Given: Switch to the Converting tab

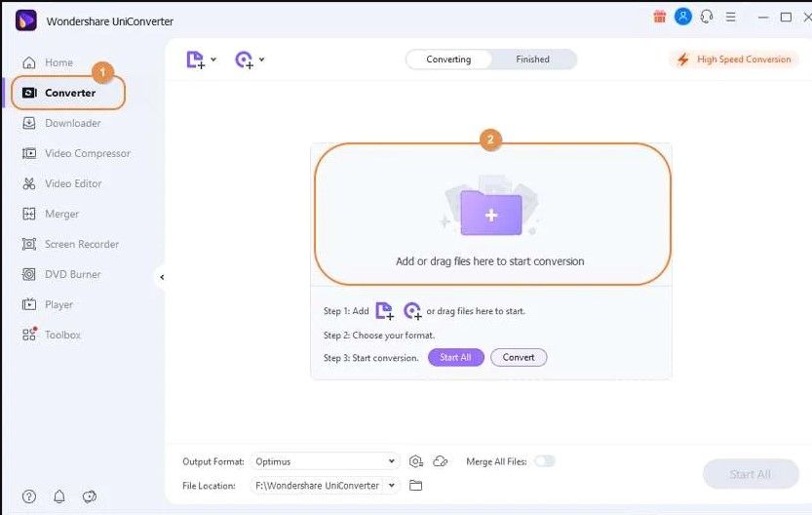Looking at the screenshot, I should pos(448,59).
